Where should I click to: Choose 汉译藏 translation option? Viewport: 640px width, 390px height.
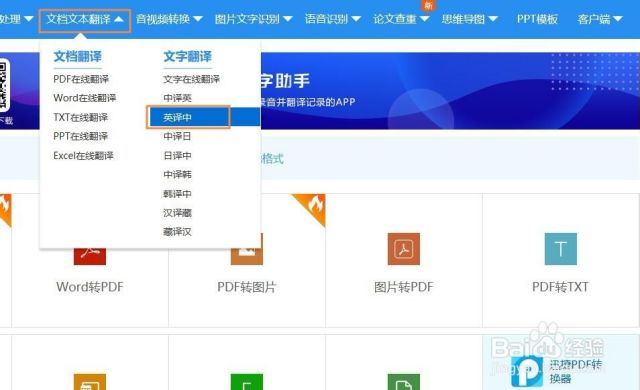tap(177, 213)
